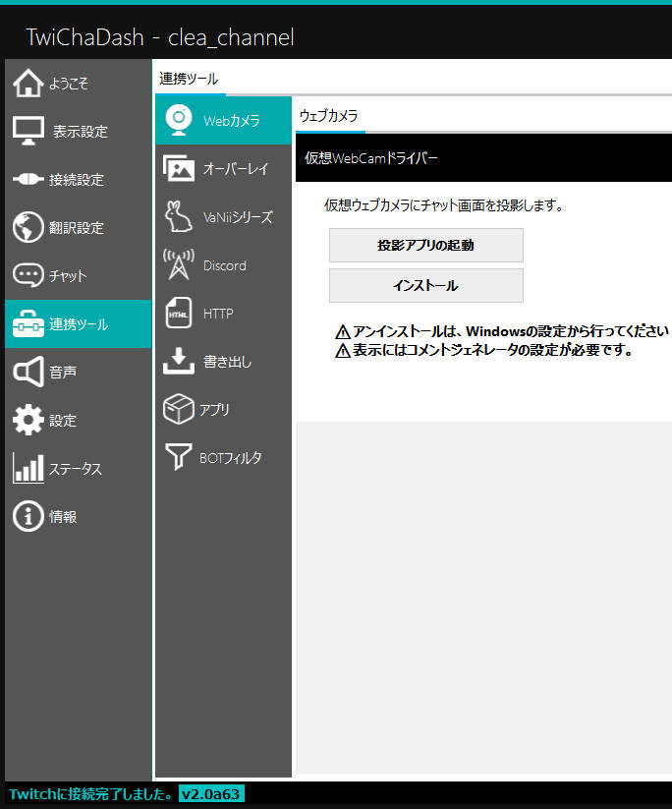Select the 音声 label
672x809 pixels.
coord(63,372)
